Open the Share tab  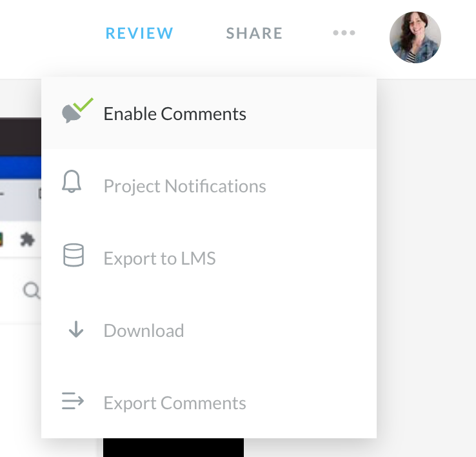click(254, 34)
